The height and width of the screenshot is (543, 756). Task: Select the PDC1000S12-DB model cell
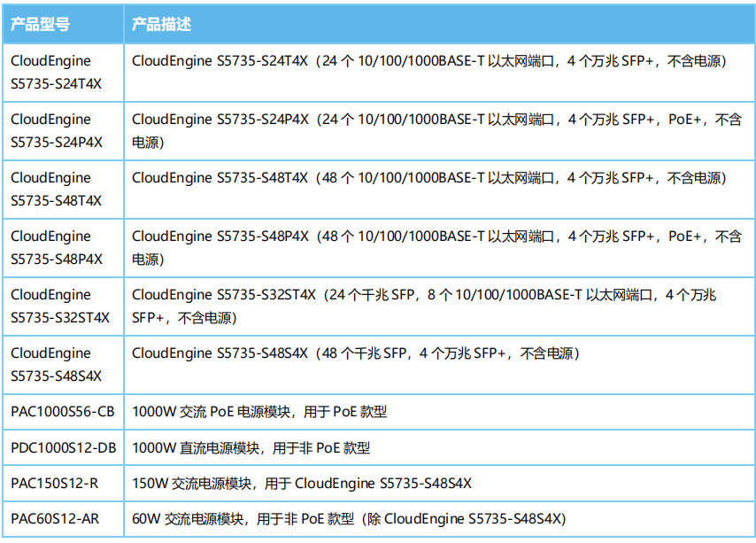tap(64, 447)
